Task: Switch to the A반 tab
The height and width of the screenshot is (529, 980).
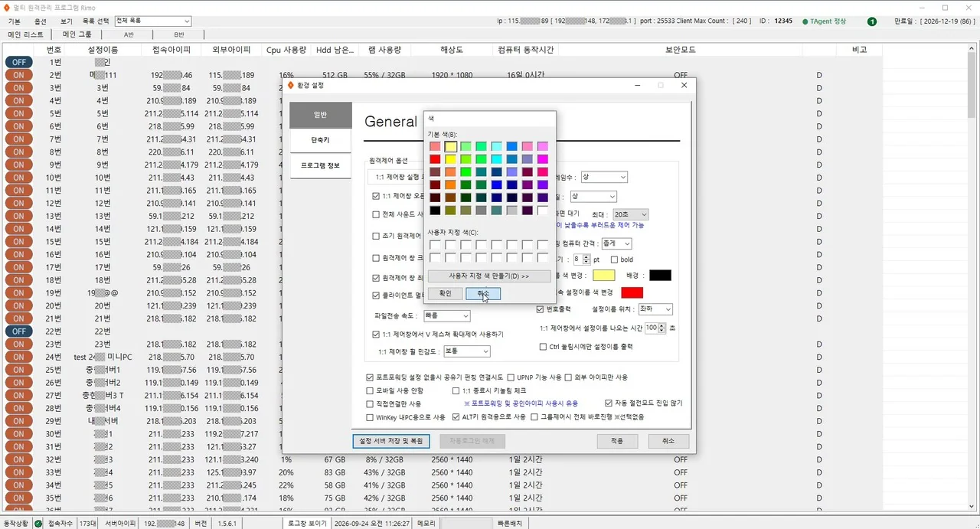Action: pyautogui.click(x=128, y=34)
